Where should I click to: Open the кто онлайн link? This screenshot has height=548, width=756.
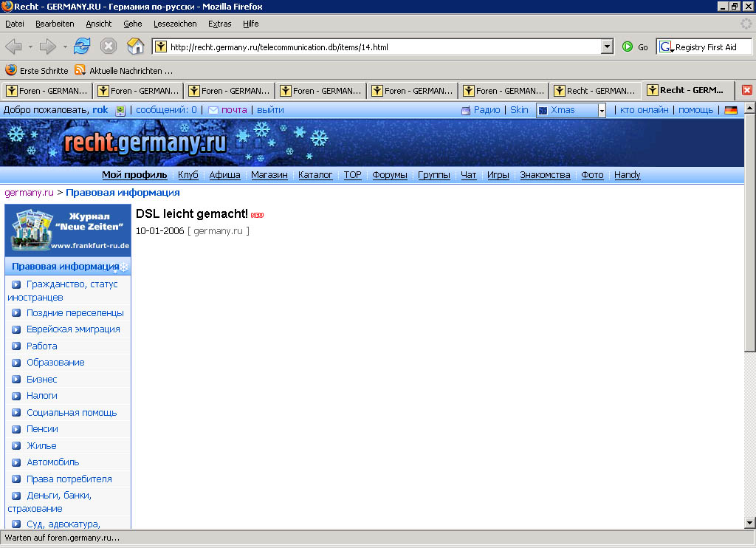pos(644,110)
